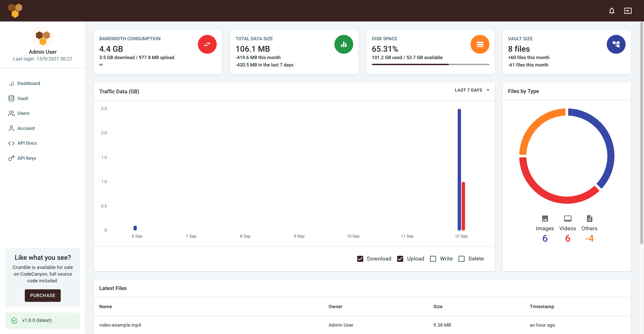Click the logout icon in header
644x334 pixels.
tap(628, 11)
